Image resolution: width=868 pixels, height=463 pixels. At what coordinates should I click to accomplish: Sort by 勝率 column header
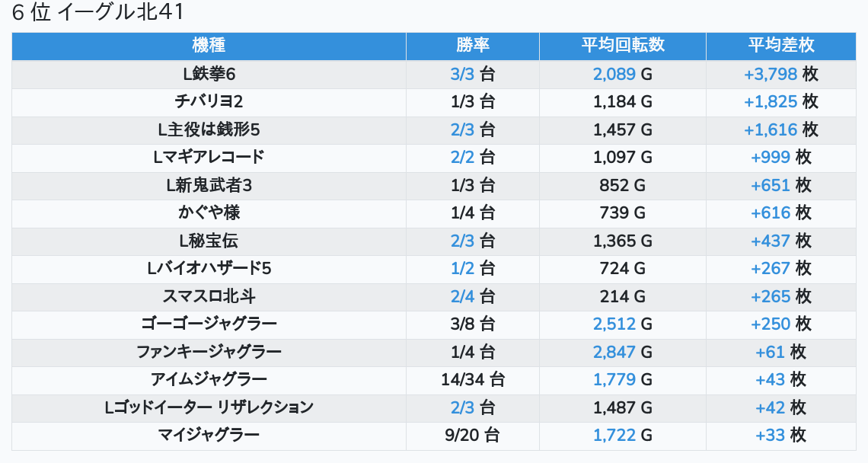tap(472, 45)
